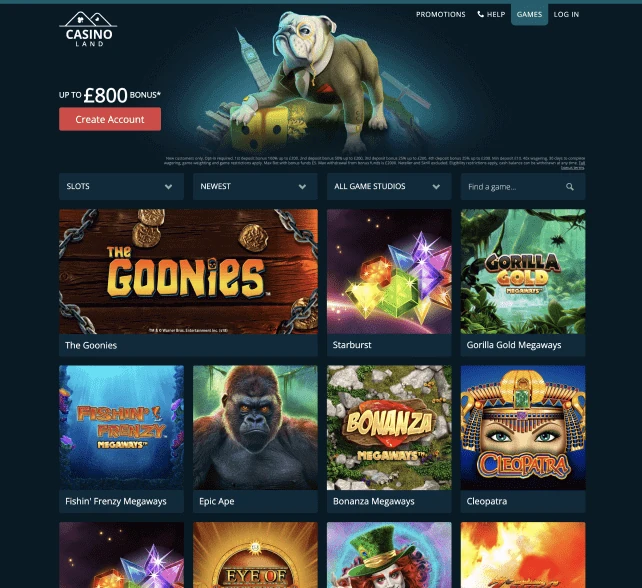
Task: Open the Starburst gems game tile
Action: (389, 271)
